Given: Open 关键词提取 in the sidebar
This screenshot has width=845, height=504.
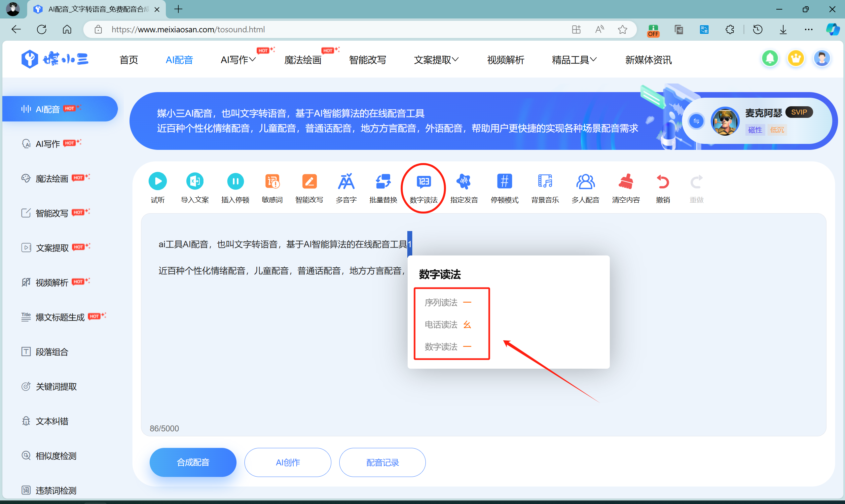Looking at the screenshot, I should (49, 386).
